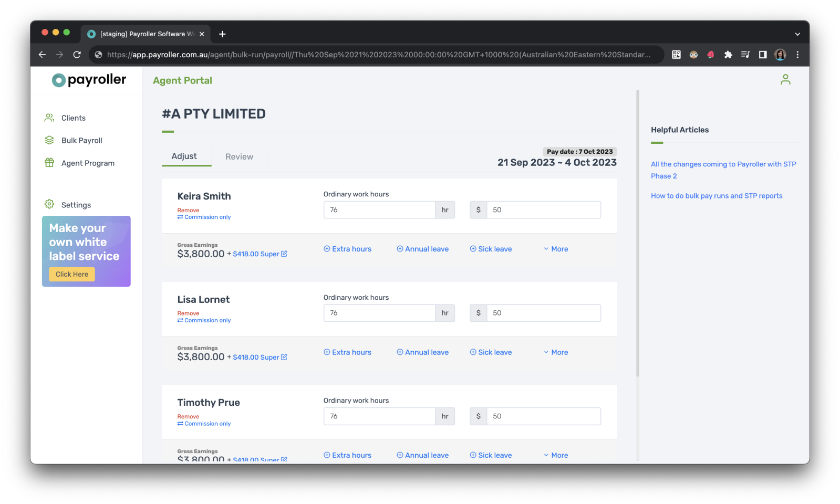The image size is (840, 504).
Task: Go forward in the browser
Action: [x=59, y=55]
